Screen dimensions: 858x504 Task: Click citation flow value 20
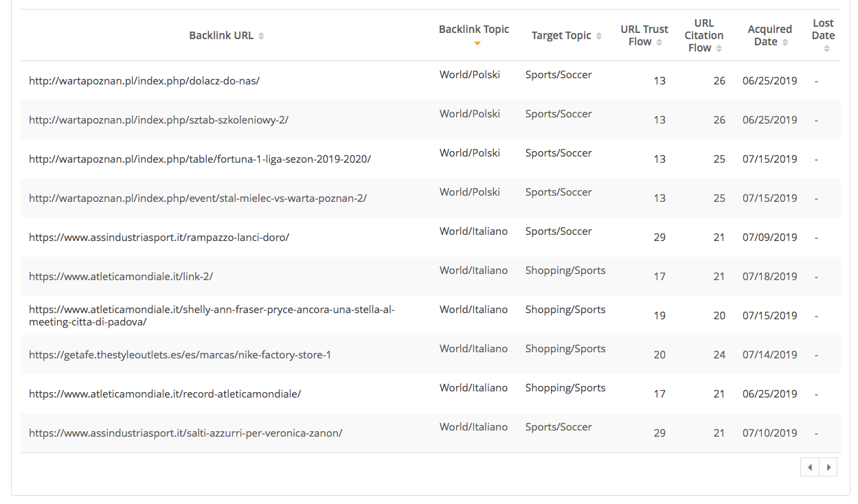[719, 315]
